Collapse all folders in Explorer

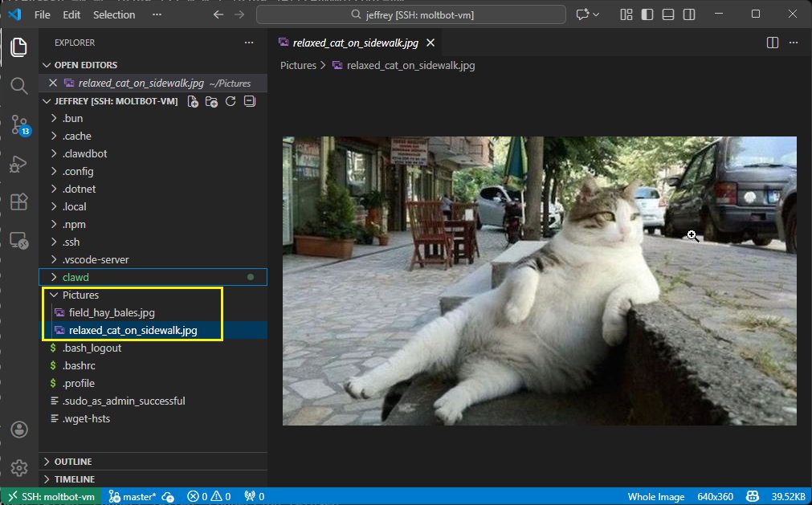tap(250, 101)
